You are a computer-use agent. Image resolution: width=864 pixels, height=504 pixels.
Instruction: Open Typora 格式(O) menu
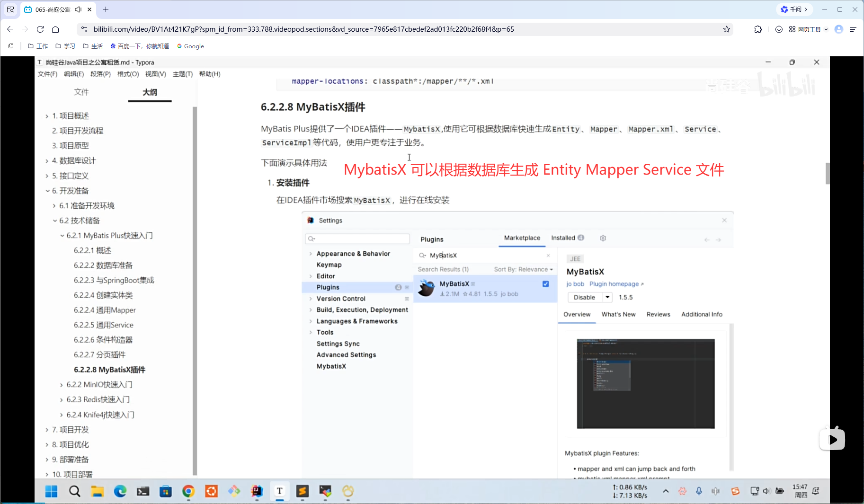pos(128,74)
